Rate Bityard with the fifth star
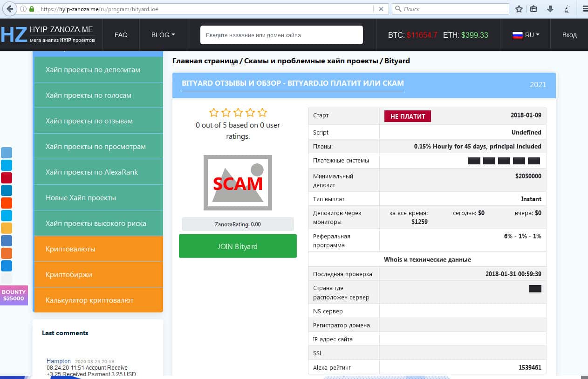The height and width of the screenshot is (379, 588). 262,112
